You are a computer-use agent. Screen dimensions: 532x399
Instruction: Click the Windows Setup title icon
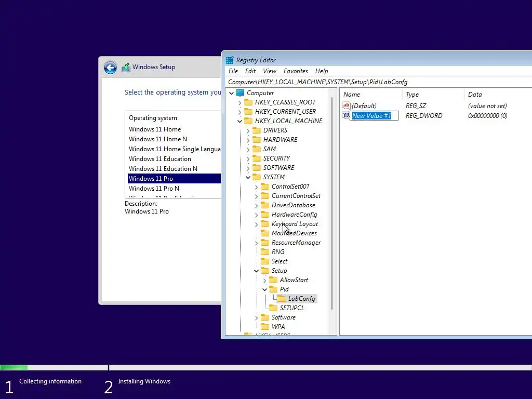tap(126, 67)
